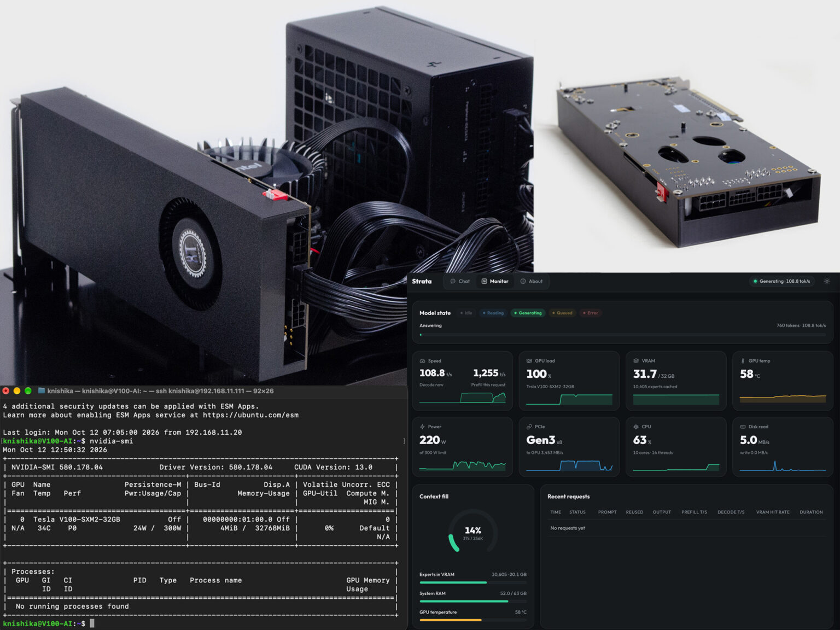Click 'Tesla V100-SXM2-32GB' in nvidia-smi output

click(x=77, y=519)
